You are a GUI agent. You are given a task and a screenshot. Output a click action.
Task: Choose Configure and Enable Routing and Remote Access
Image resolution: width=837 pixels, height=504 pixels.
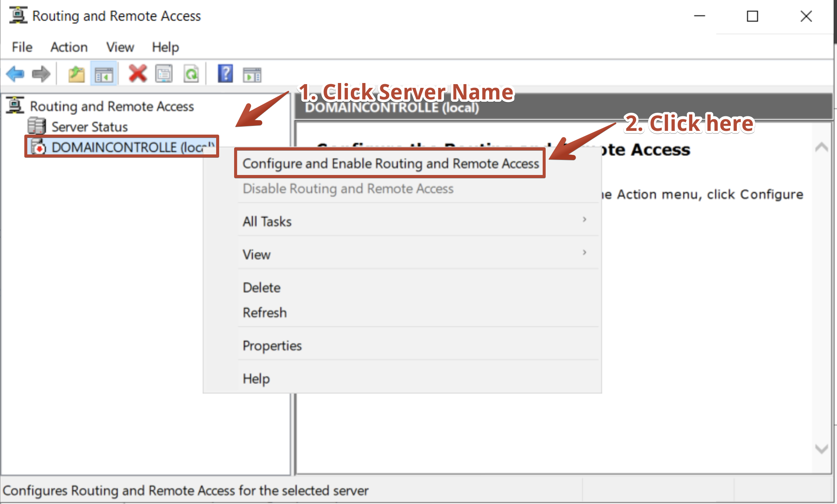[x=390, y=163]
